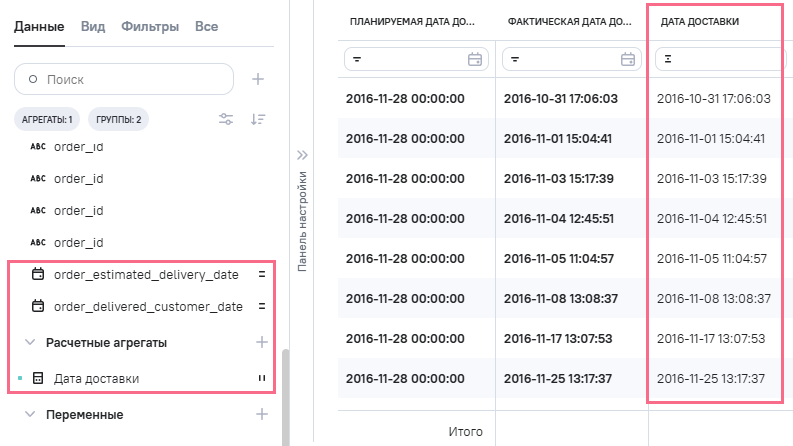
Task: Open calendar picker in actual date filter
Action: [628, 60]
